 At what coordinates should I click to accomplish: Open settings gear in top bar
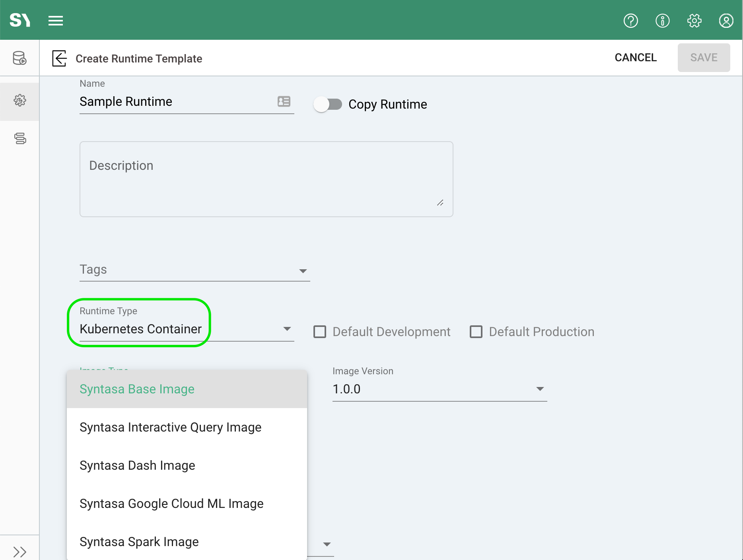pyautogui.click(x=694, y=20)
